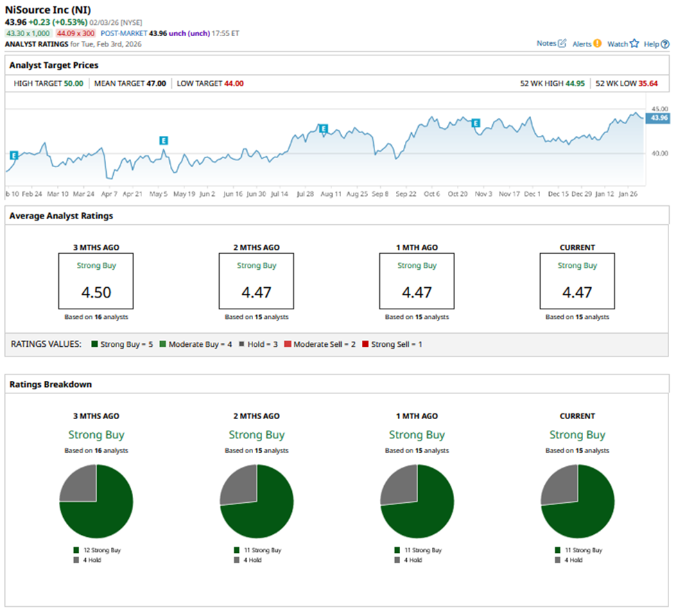The image size is (676, 616).
Task: Open the Help question mark icon
Action: [x=665, y=44]
